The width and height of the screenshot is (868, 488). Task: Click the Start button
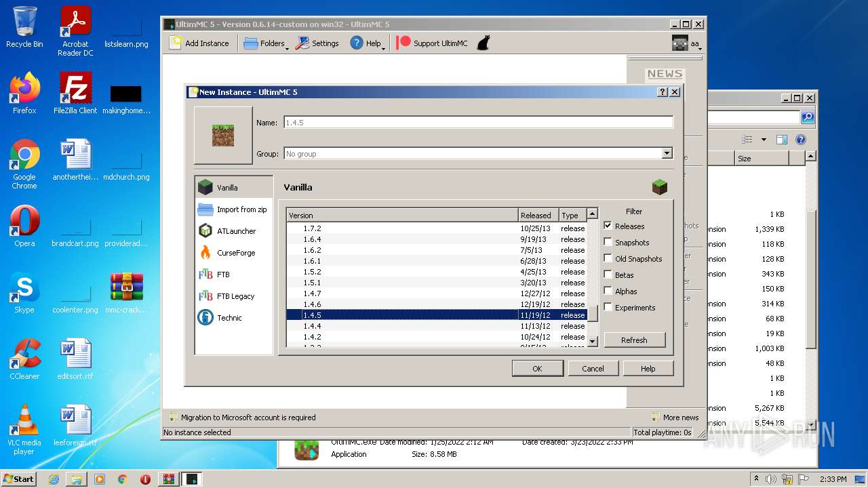19,479
